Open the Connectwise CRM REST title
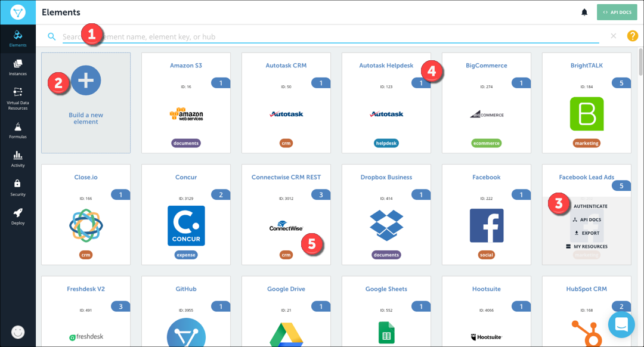Screen dimensions: 644x347 [286, 177]
